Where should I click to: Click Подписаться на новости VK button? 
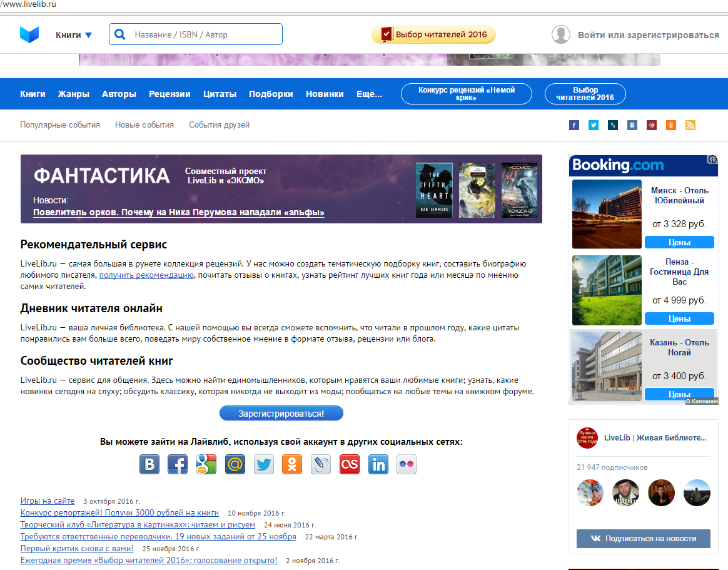pyautogui.click(x=644, y=539)
